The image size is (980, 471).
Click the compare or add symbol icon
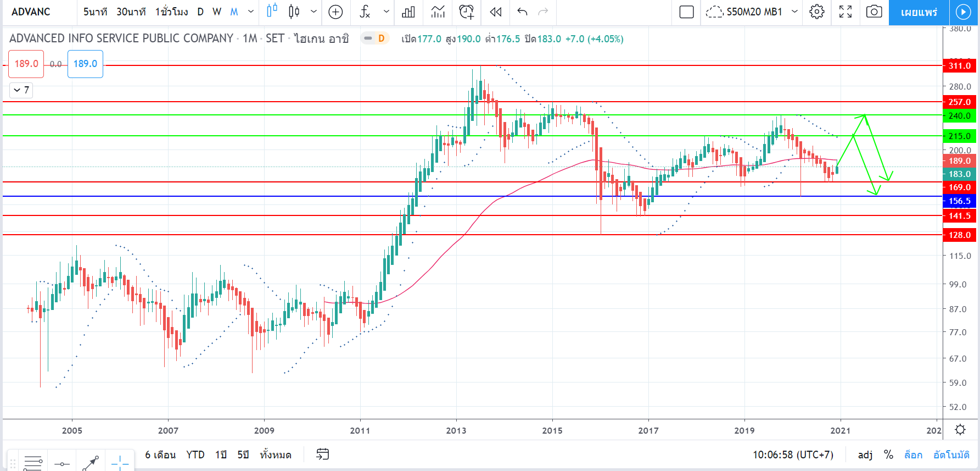(335, 12)
